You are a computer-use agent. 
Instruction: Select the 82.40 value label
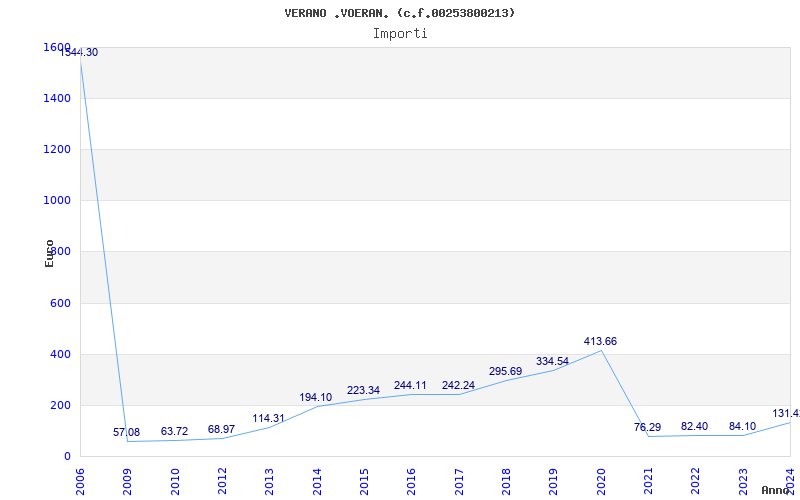click(694, 427)
